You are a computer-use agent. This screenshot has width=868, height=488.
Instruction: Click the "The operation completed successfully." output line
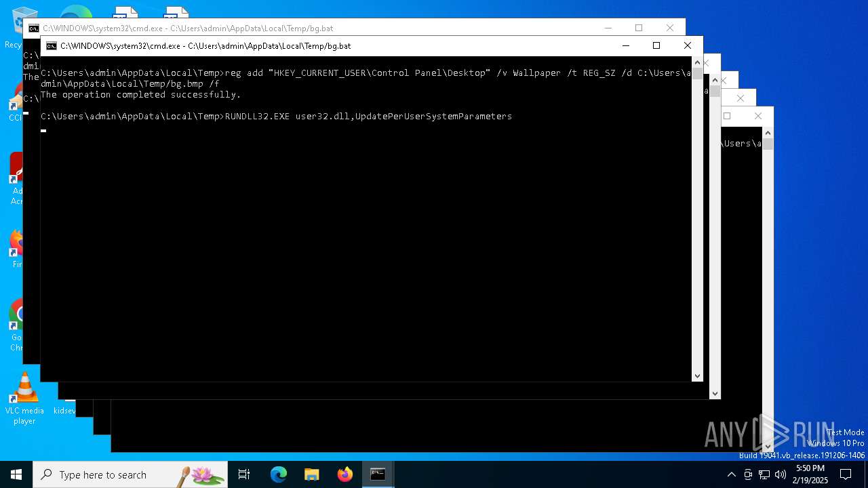coord(141,95)
